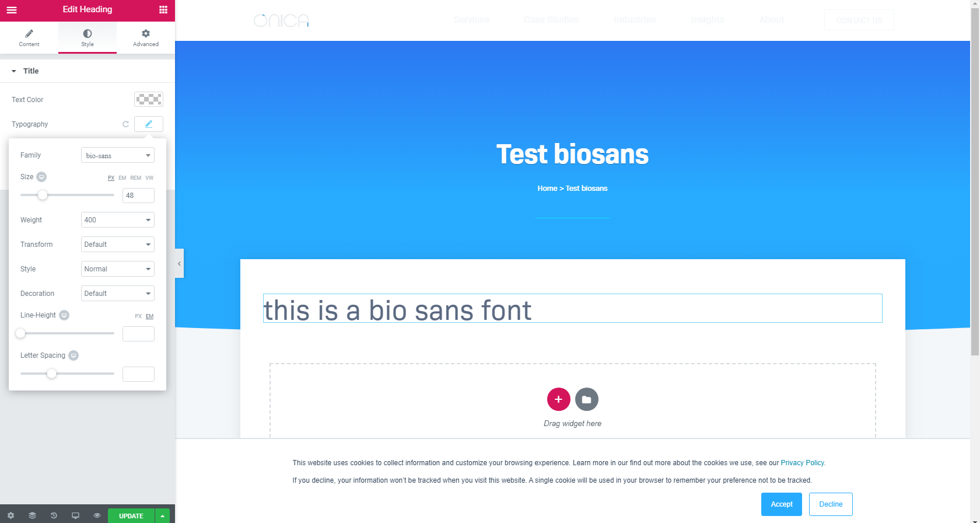Open the Weight dropdown
980x523 pixels.
coord(117,220)
